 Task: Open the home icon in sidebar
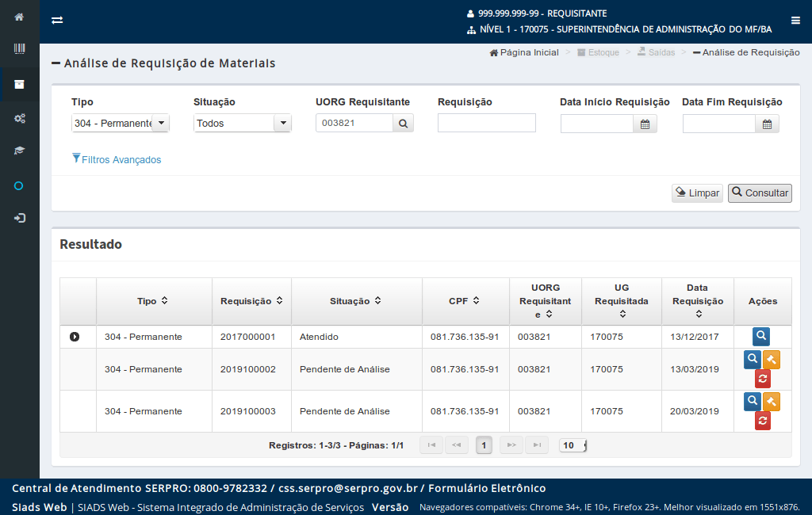coord(19,17)
